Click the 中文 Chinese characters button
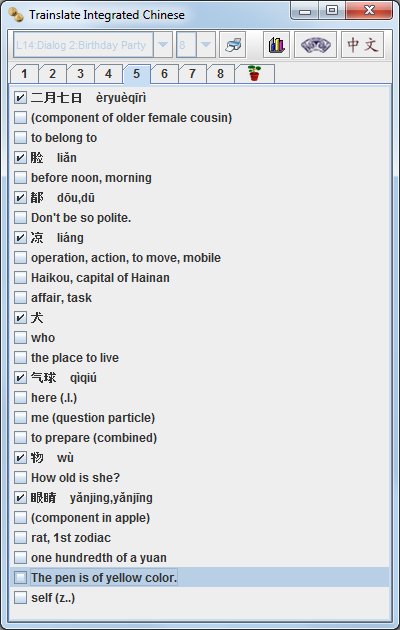 [x=362, y=45]
